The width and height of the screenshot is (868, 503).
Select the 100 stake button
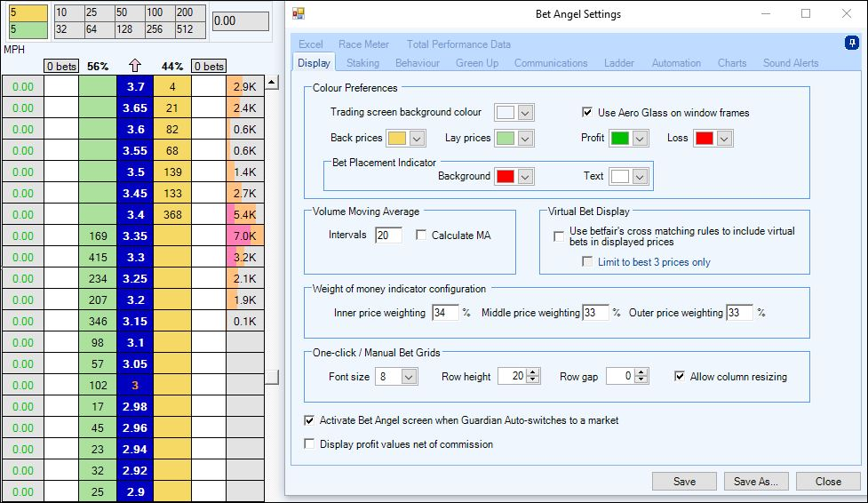coord(159,12)
